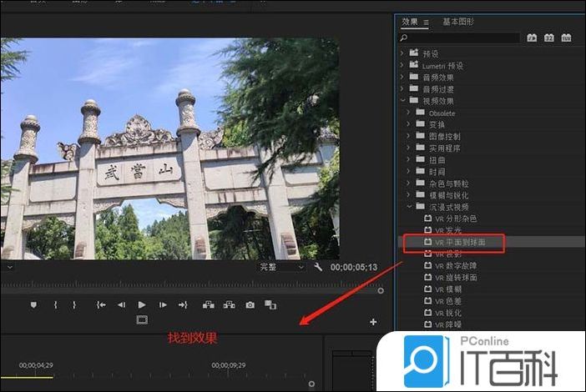The image size is (586, 392).
Task: Expand the Obsolete folder chevron
Action: click(408, 113)
